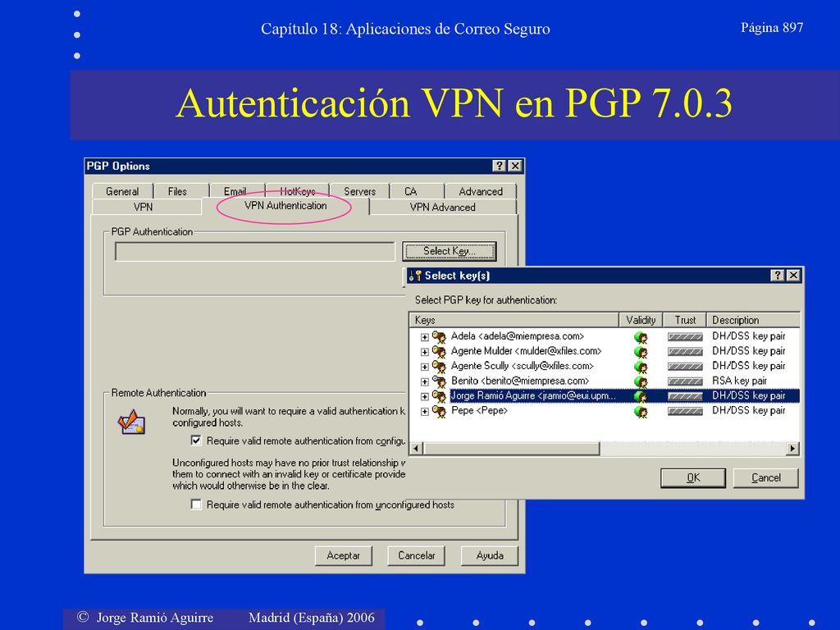
Task: Expand the Benito key entry
Action: 424,382
